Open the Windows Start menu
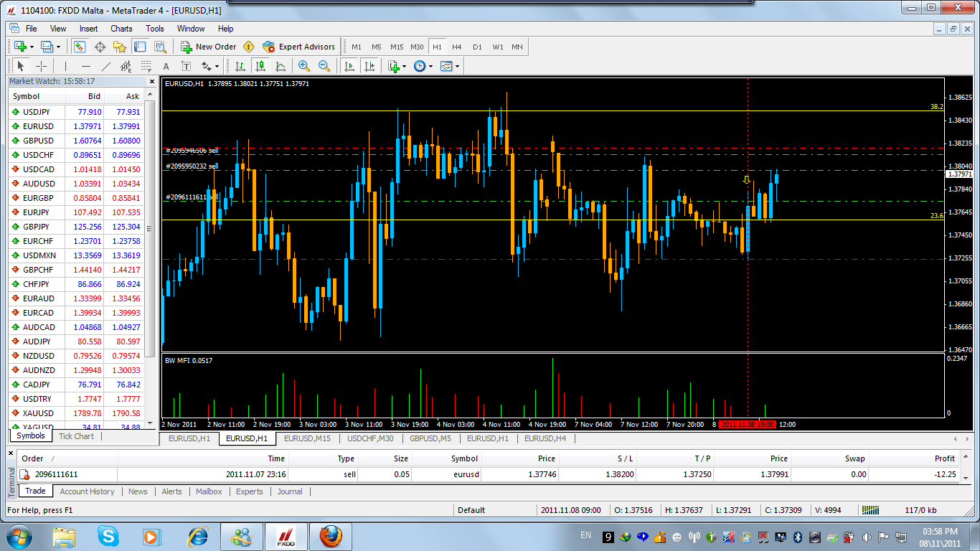The height and width of the screenshot is (551, 980). (19, 536)
